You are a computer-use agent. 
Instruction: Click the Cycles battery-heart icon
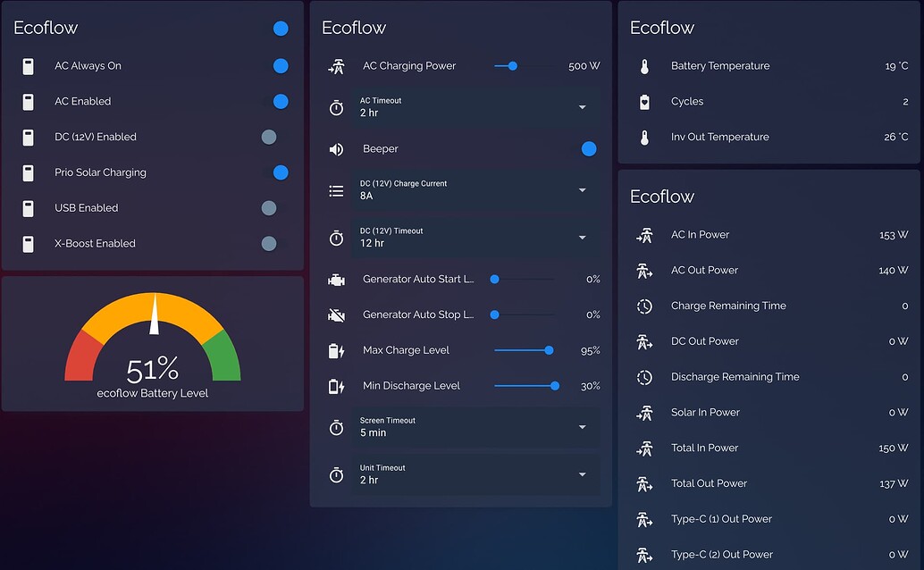pyautogui.click(x=644, y=101)
